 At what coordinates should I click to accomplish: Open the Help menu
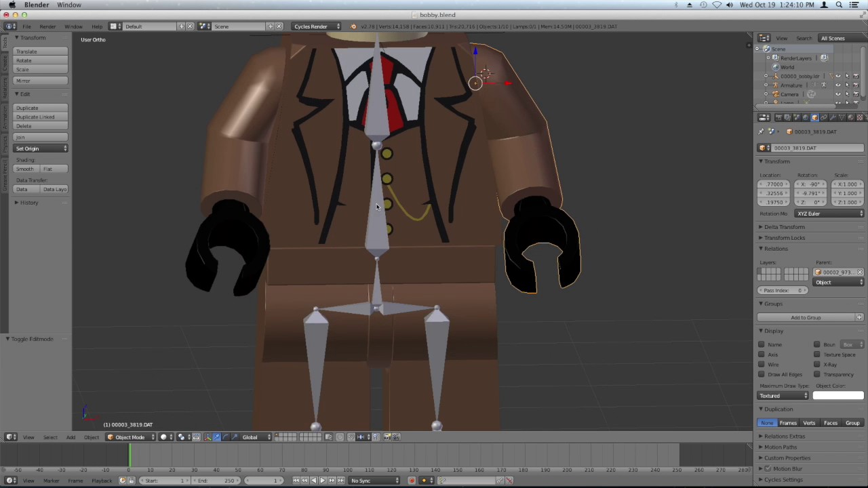97,26
